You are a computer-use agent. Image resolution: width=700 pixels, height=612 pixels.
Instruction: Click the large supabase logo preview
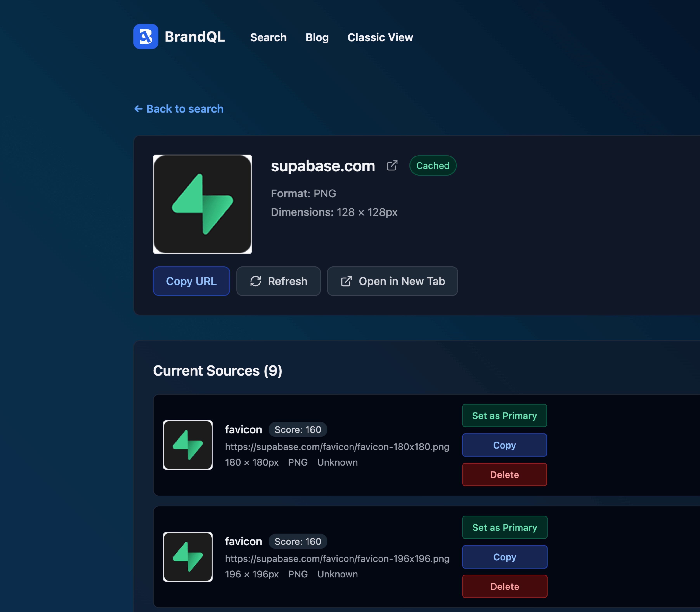(x=203, y=204)
